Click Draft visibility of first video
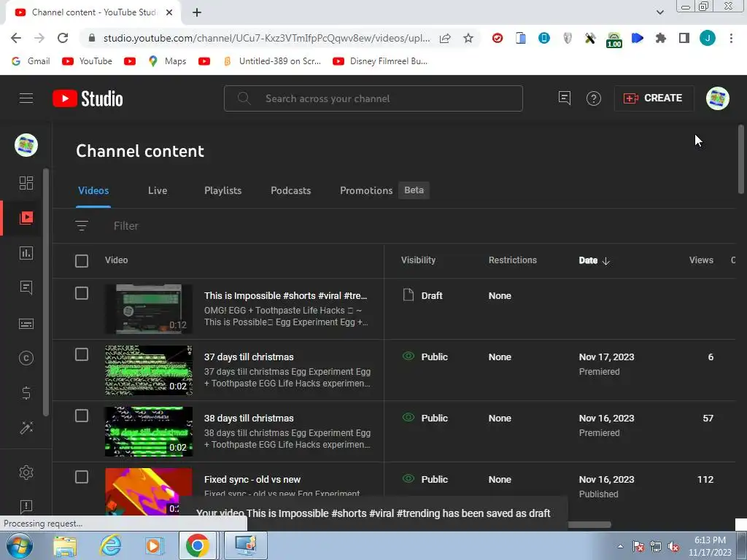The height and width of the screenshot is (560, 747). tap(422, 295)
